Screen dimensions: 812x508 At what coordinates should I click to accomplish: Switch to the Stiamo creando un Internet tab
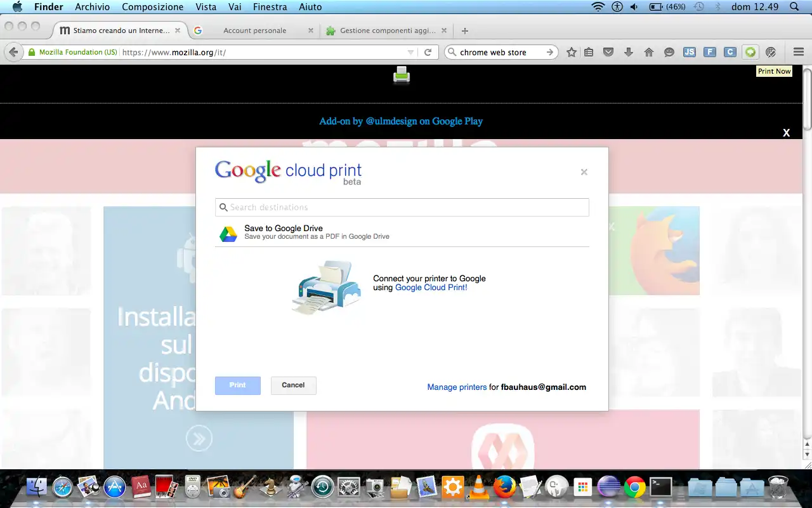(114, 30)
